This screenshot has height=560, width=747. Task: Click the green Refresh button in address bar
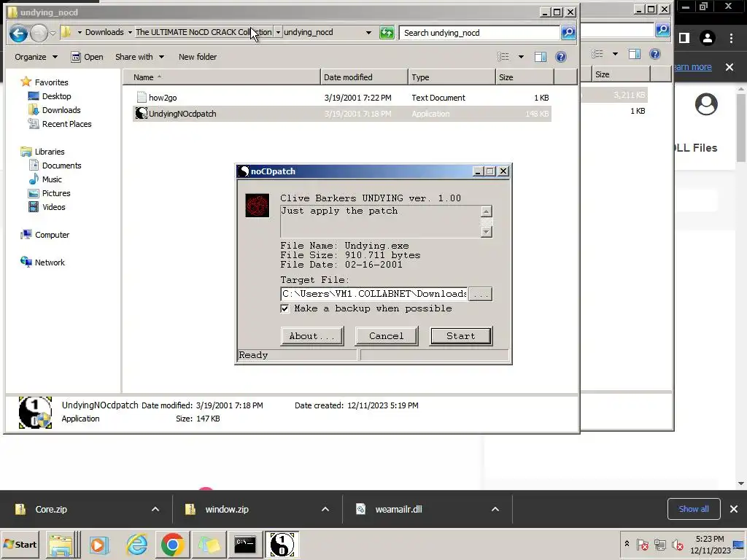pos(387,32)
